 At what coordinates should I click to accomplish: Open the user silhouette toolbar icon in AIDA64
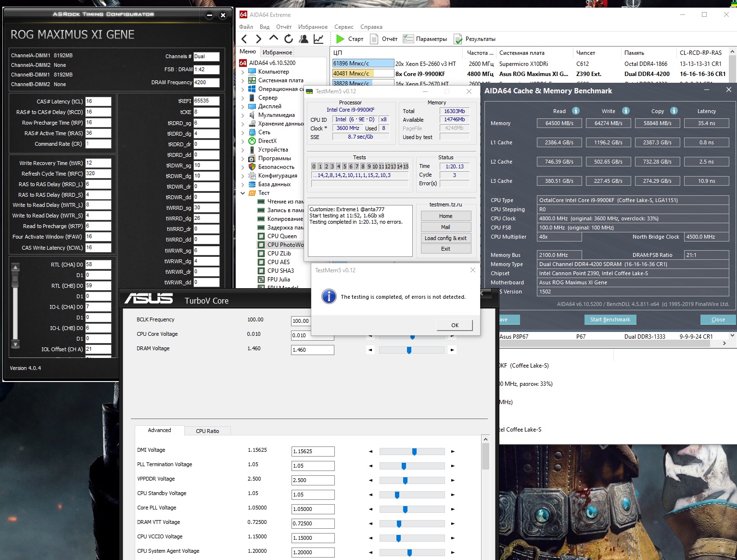click(x=304, y=39)
